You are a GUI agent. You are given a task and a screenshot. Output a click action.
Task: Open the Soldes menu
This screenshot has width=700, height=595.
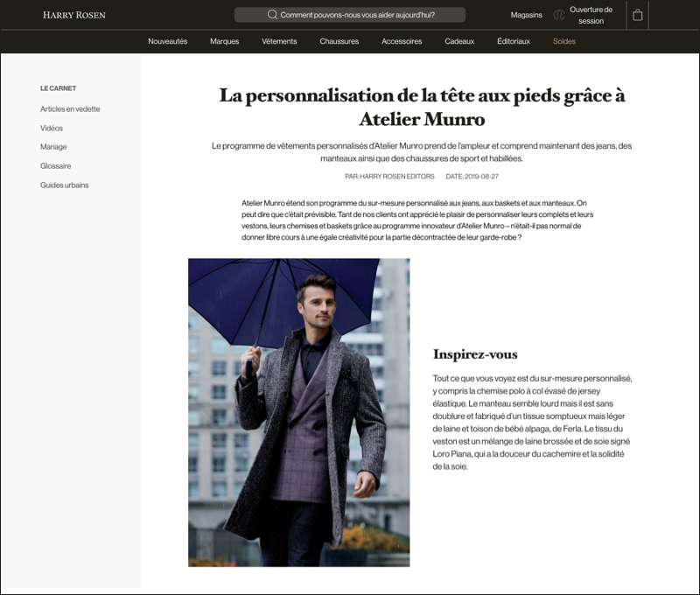click(563, 41)
